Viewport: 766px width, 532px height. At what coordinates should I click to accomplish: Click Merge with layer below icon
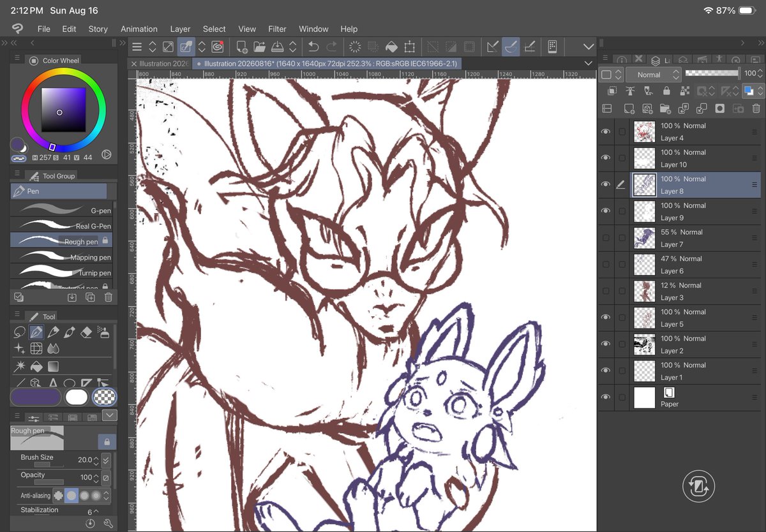pyautogui.click(x=702, y=108)
